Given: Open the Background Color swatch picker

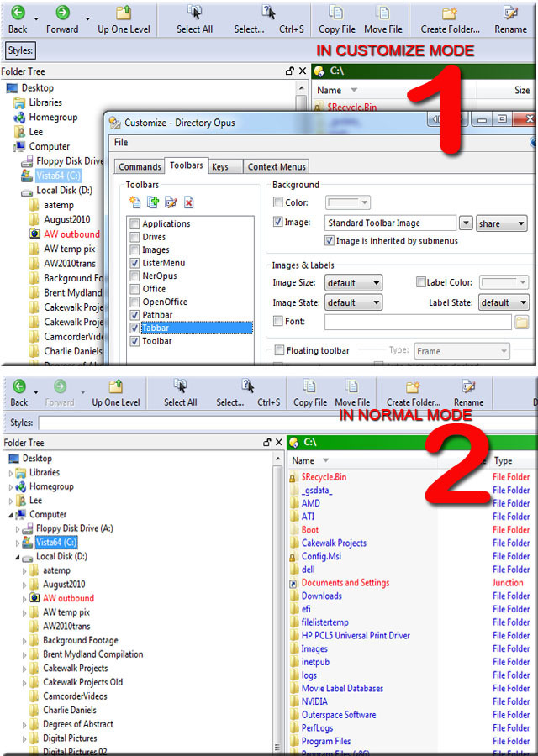Looking at the screenshot, I should tap(347, 202).
